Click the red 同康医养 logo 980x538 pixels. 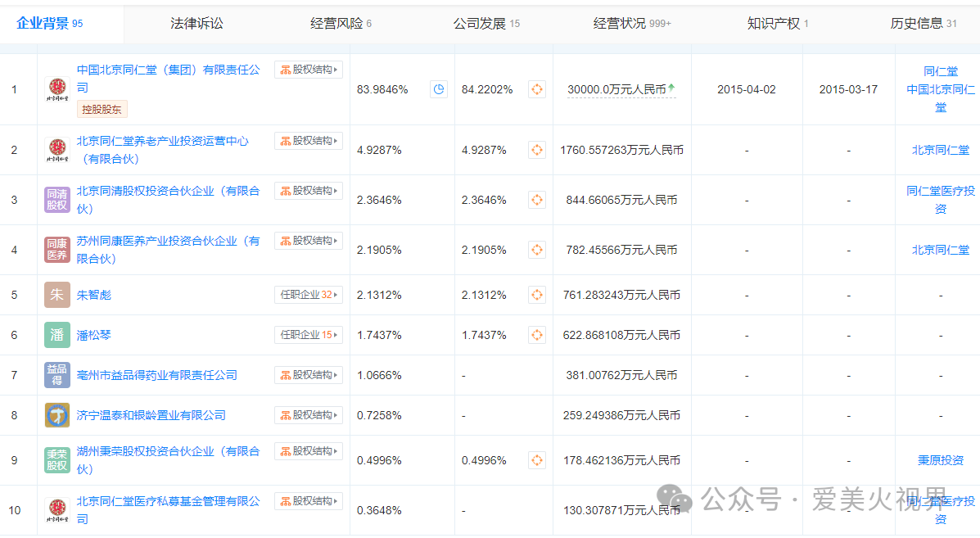[x=56, y=250]
